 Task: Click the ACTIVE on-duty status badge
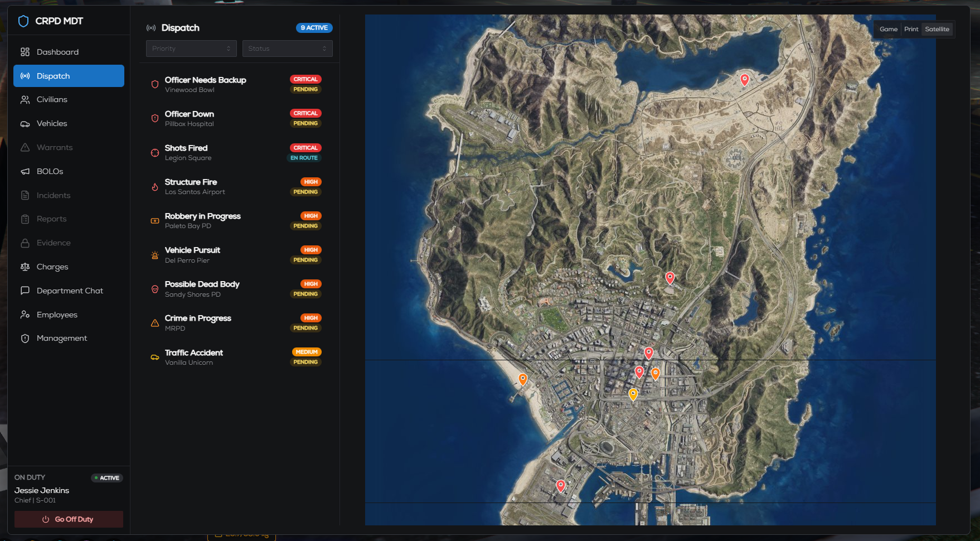(x=107, y=478)
